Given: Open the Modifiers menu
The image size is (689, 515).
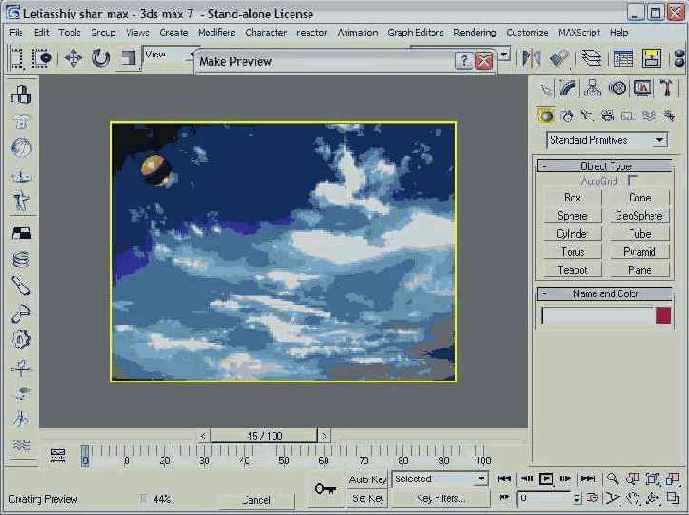Looking at the screenshot, I should (216, 32).
